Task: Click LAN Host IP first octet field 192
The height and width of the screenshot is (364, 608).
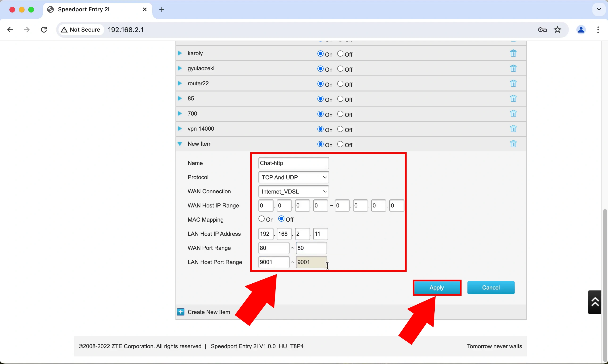Action: click(266, 234)
